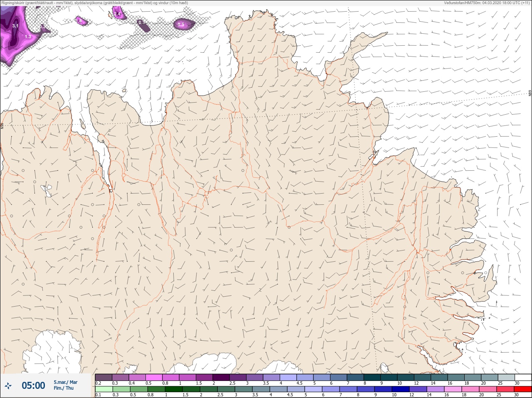Click the '5.mar./ Mar' date label
Image resolution: width=532 pixels, height=398 pixels.
(65, 382)
